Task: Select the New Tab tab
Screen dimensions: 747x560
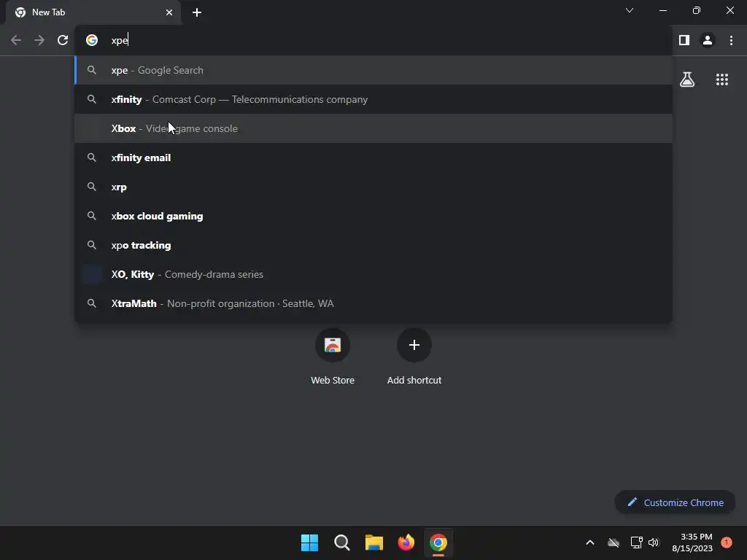Action: 93,12
